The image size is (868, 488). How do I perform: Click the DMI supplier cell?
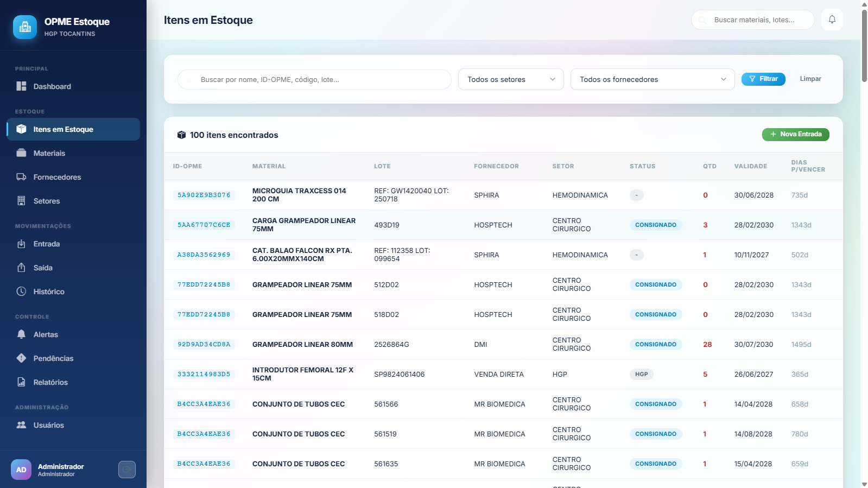pyautogui.click(x=480, y=345)
